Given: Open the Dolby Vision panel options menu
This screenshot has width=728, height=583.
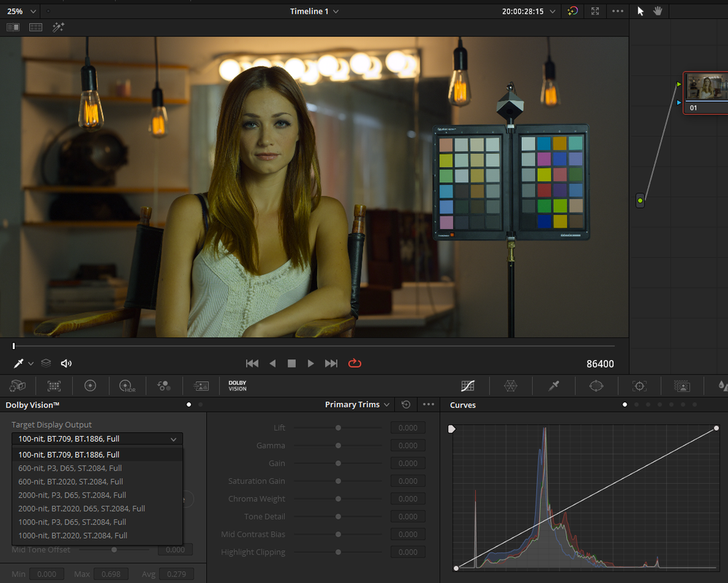Looking at the screenshot, I should point(428,404).
